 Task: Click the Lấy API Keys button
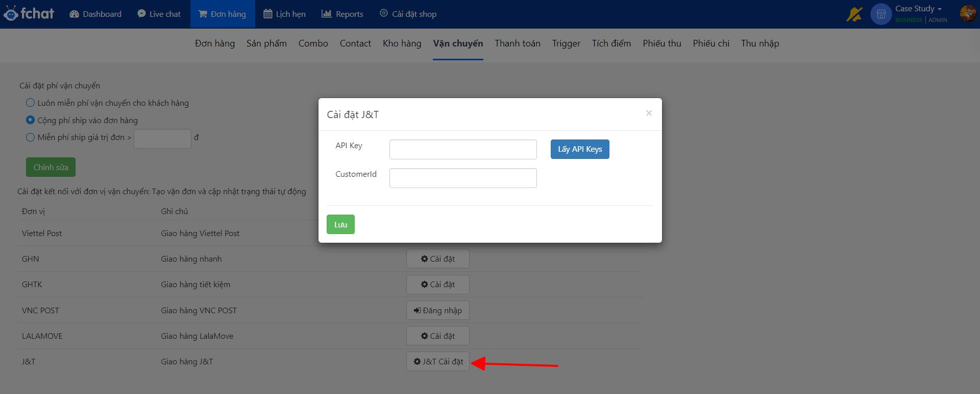[x=580, y=149]
